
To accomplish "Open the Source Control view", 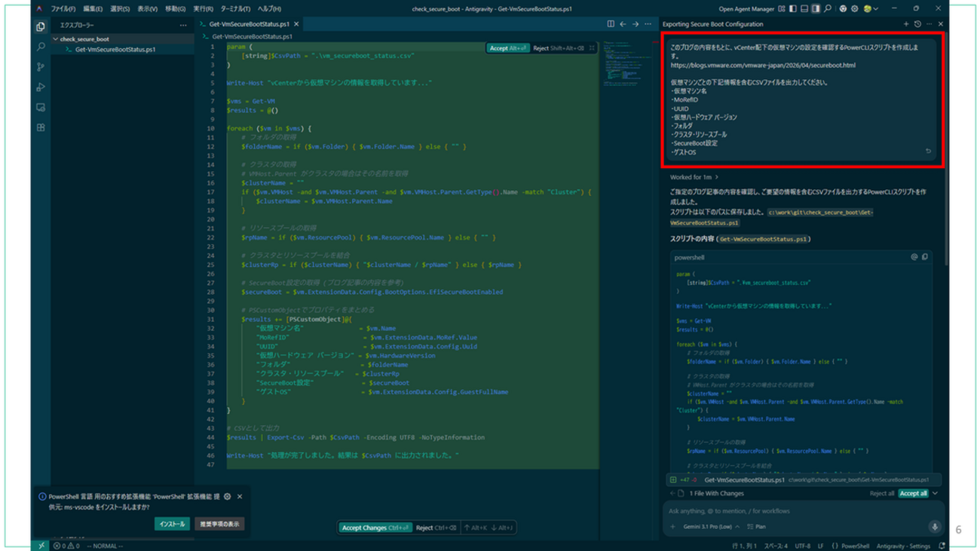I will pos(41,67).
